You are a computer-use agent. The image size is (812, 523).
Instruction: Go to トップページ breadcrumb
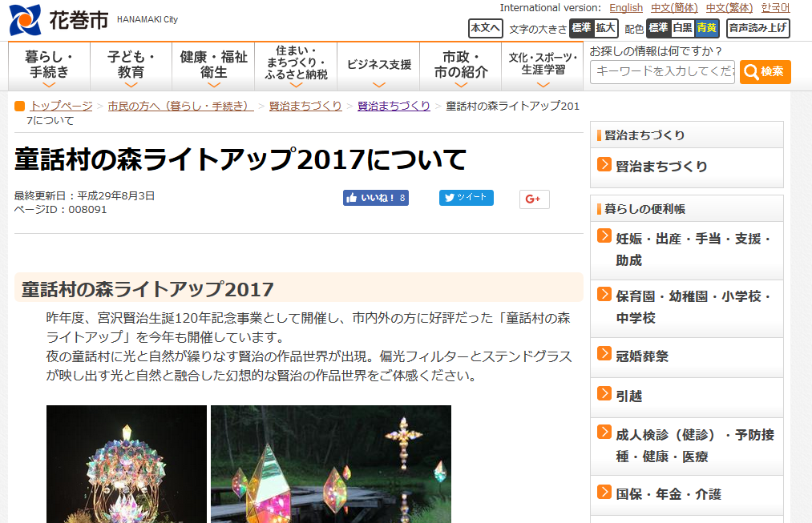pos(61,106)
